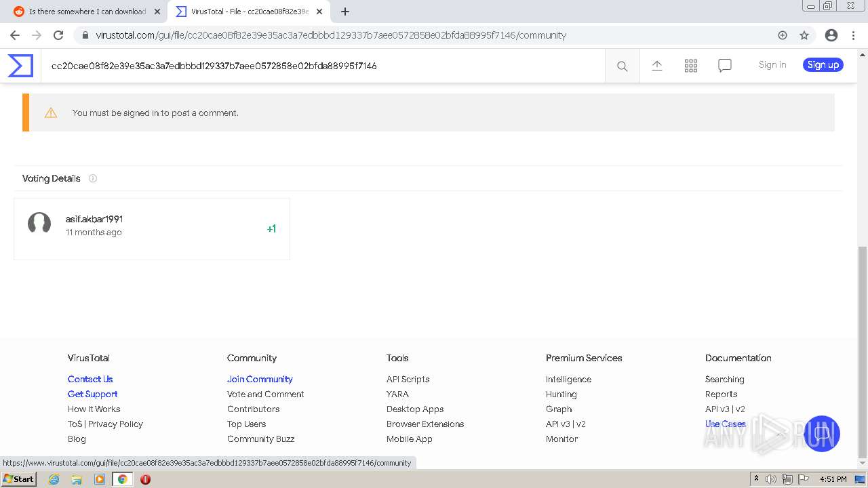Reload the page
Viewport: 868px width, 488px height.
(x=58, y=35)
